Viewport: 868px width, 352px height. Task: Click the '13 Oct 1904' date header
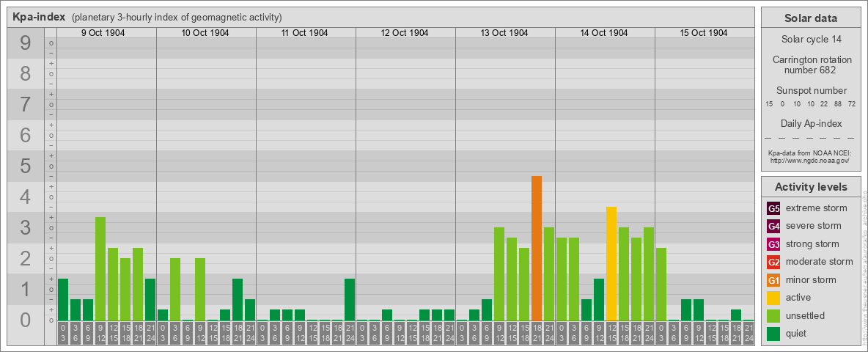point(504,33)
